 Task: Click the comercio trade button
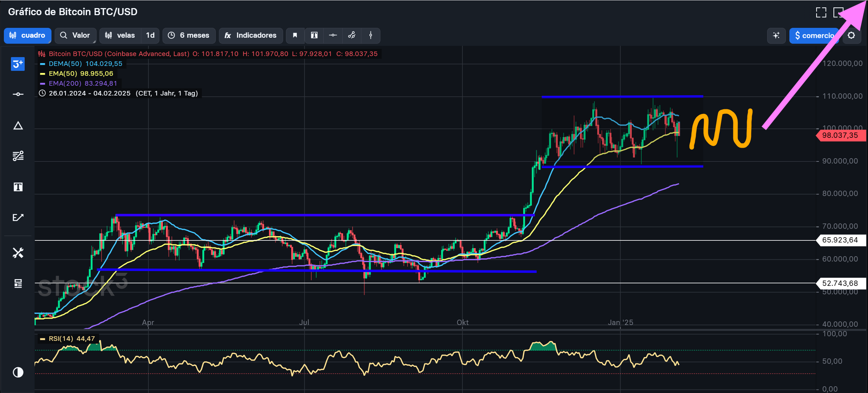tap(814, 36)
